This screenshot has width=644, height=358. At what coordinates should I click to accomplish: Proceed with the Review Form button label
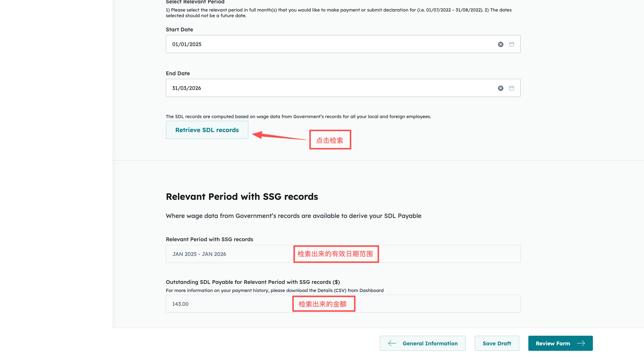(553, 343)
